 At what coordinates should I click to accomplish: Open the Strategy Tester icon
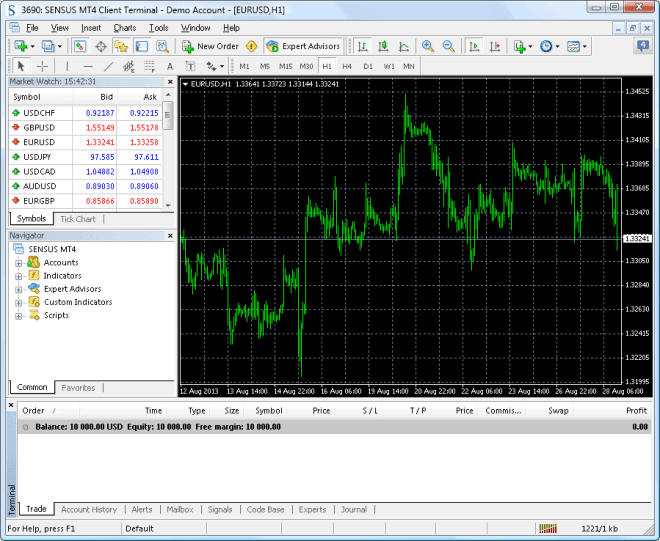pos(162,46)
